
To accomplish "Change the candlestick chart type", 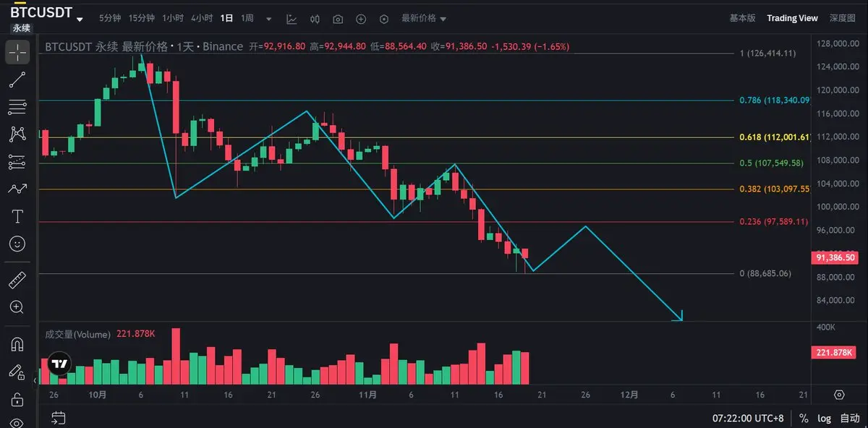I will (315, 19).
